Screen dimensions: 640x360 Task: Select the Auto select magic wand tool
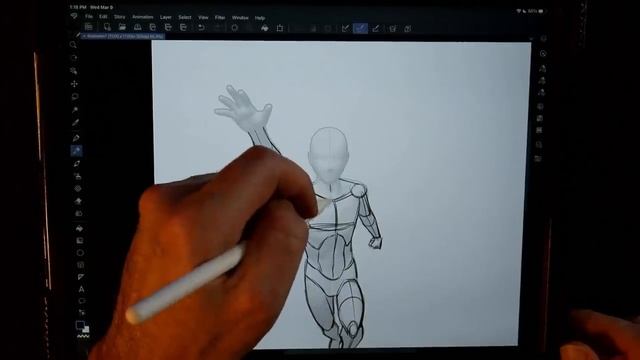click(x=75, y=110)
